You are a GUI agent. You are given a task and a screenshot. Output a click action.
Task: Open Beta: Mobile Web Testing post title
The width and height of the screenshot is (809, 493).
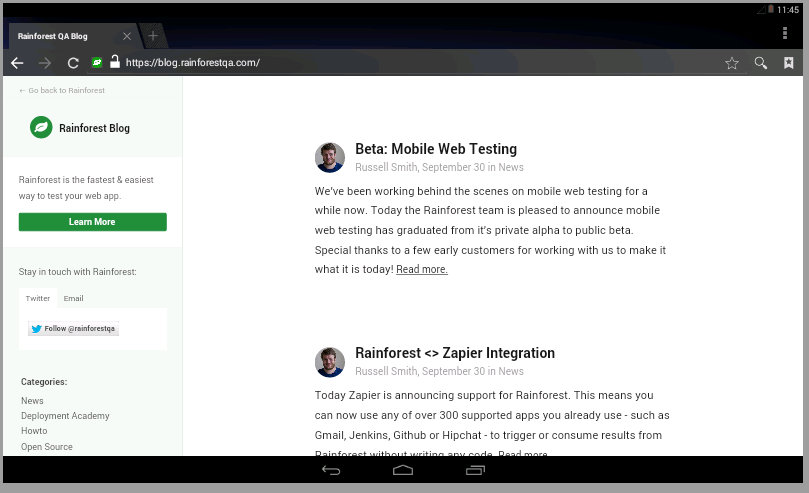(x=436, y=149)
